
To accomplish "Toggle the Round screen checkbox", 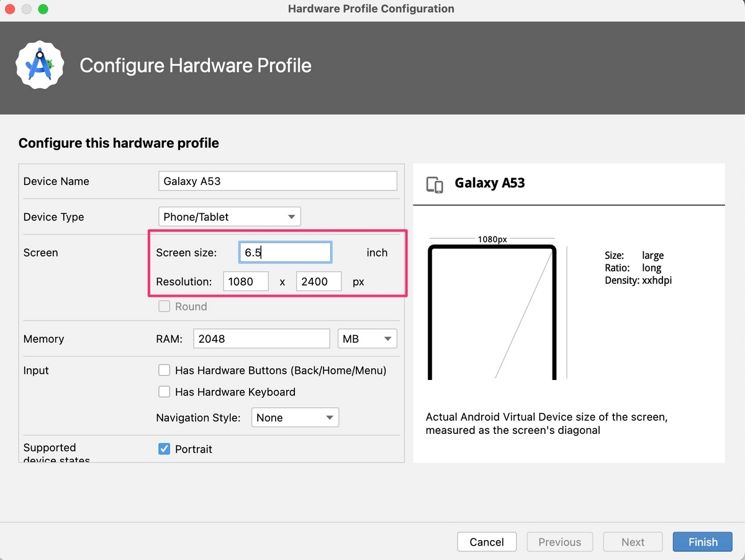I will (165, 306).
